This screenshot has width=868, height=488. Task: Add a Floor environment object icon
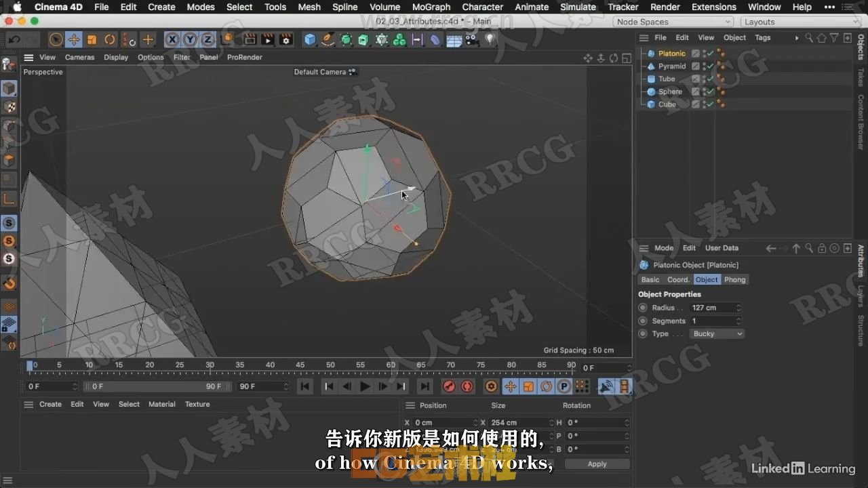tap(454, 39)
